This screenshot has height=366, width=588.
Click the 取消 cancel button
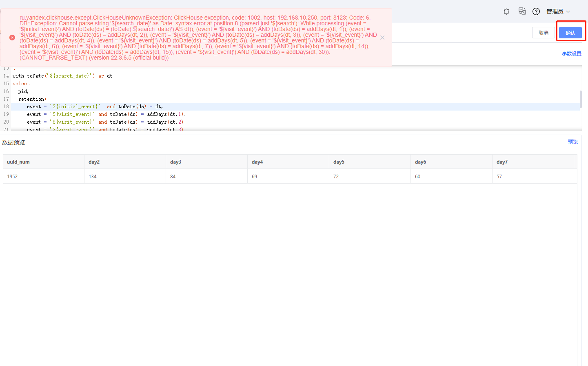click(x=544, y=33)
